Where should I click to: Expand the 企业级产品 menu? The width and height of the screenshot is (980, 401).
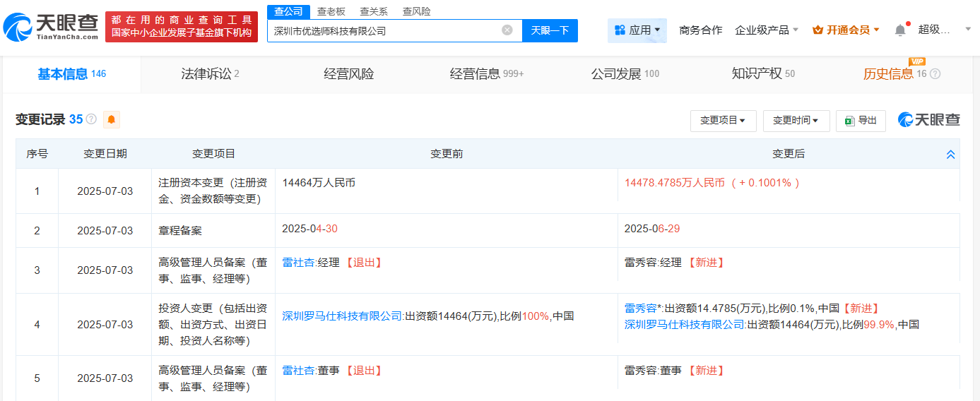tap(767, 30)
